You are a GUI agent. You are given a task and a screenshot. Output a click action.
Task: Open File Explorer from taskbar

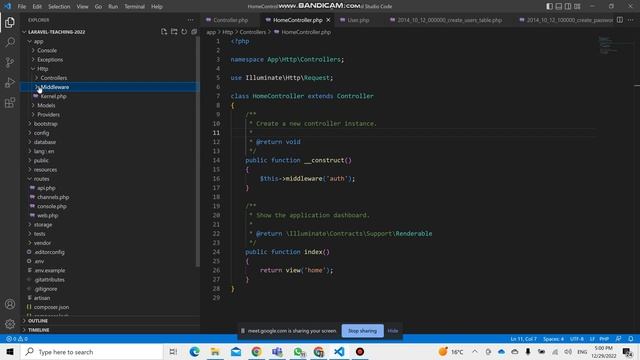tap(215, 351)
